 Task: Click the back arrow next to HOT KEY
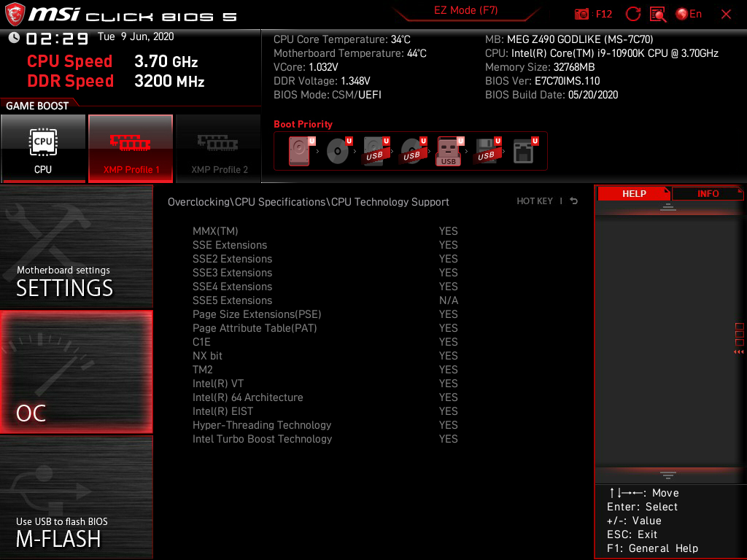click(x=574, y=201)
